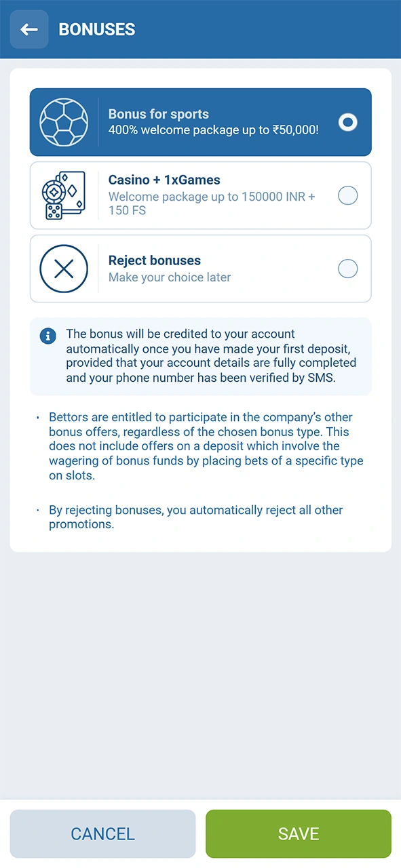401x868 pixels.
Task: Select the Reject bonuses radio button
Action: 347,269
